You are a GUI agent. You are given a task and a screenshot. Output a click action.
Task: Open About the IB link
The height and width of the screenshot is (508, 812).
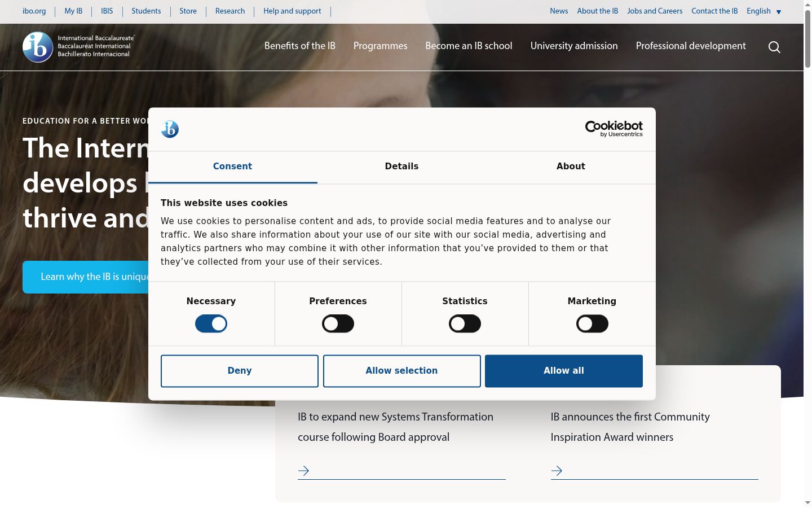(598, 11)
